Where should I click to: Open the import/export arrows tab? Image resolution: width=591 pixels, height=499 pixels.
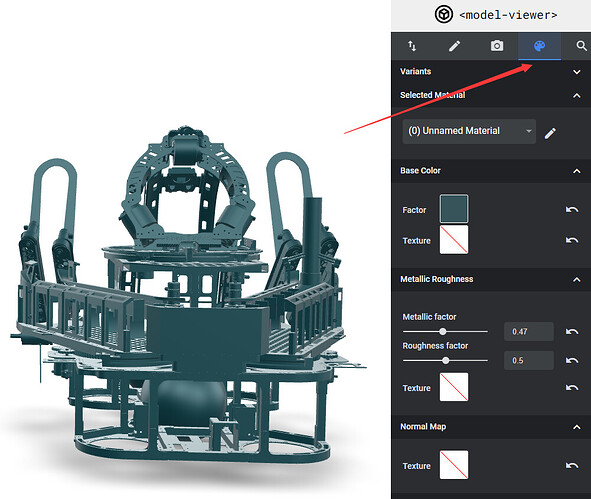pos(412,46)
